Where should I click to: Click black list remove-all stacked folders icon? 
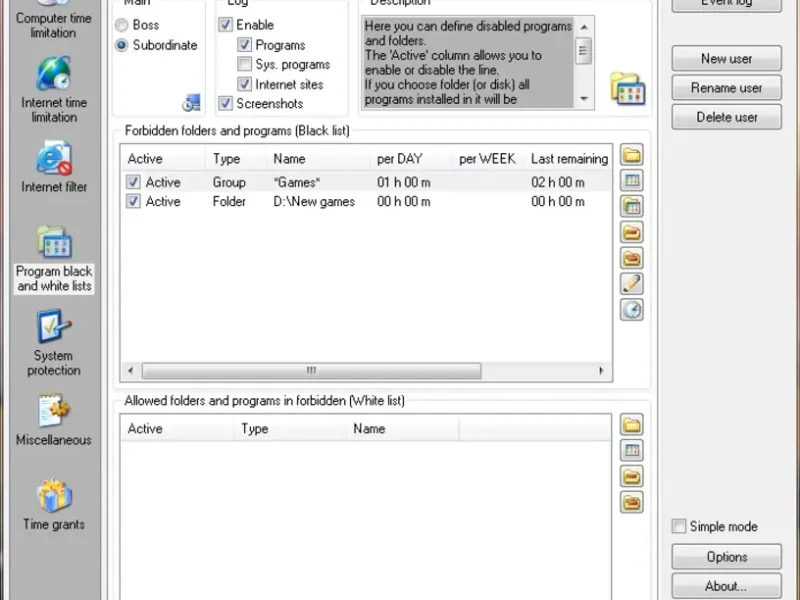point(632,258)
